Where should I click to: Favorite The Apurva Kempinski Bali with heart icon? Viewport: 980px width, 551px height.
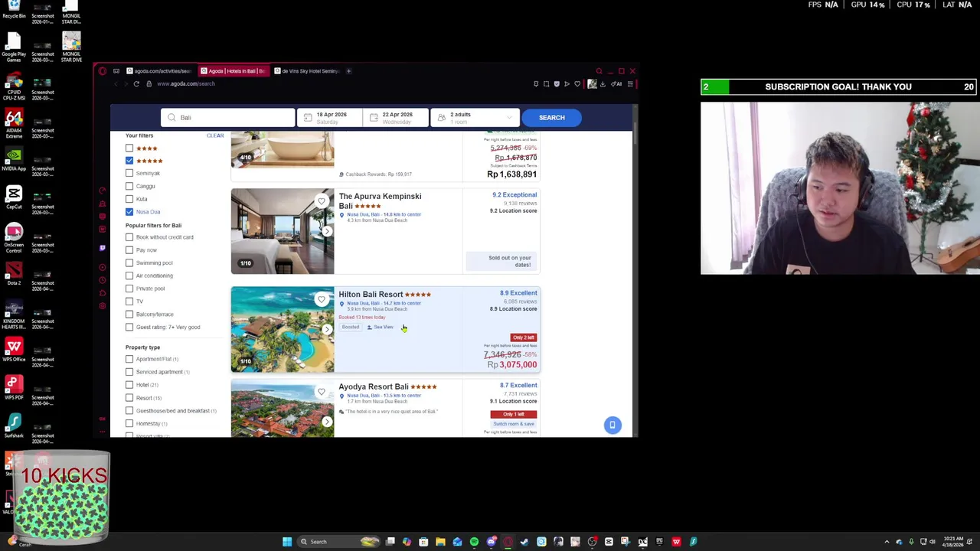pos(322,201)
